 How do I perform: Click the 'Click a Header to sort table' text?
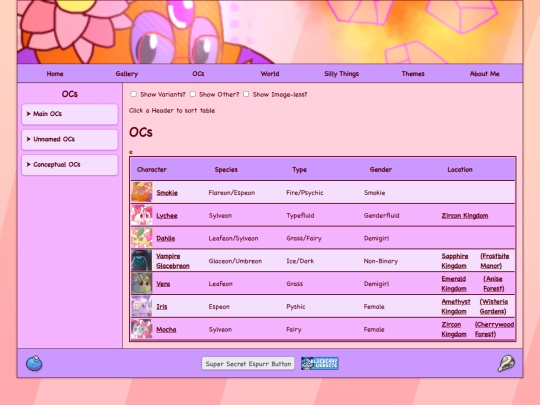[172, 111]
